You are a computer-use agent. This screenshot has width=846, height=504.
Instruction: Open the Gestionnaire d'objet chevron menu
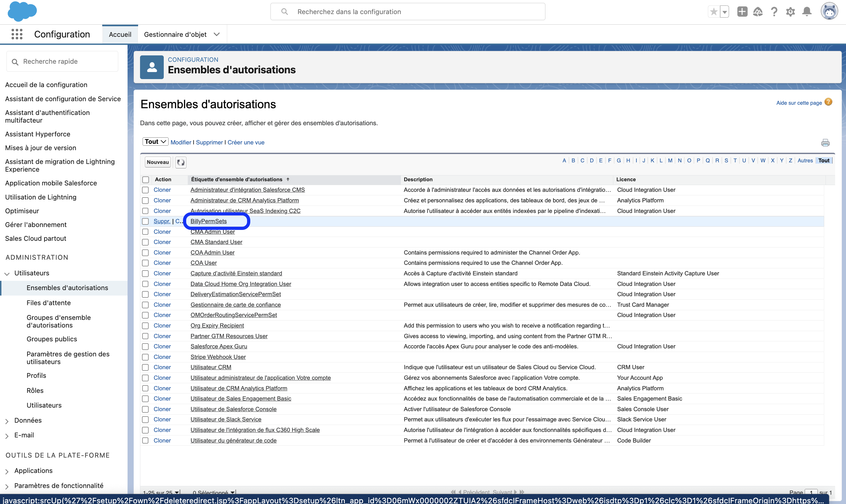[x=217, y=34]
